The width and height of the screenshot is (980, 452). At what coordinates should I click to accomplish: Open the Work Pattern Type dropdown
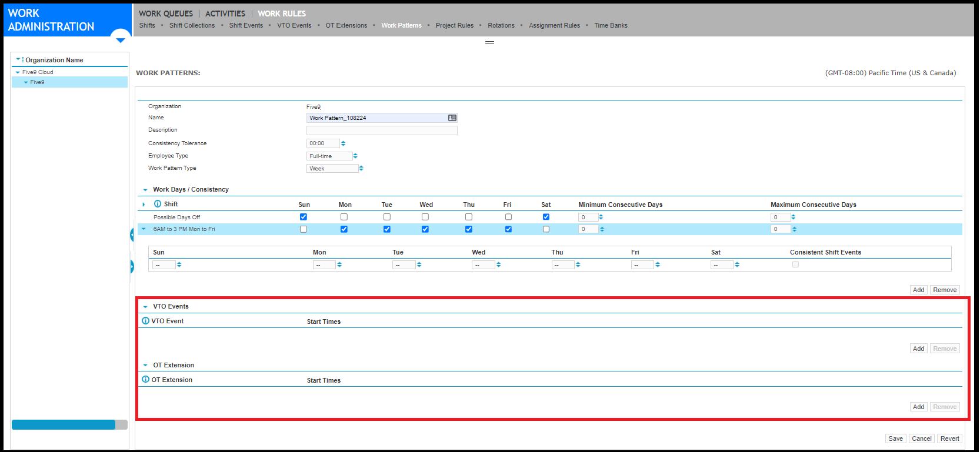tap(361, 169)
